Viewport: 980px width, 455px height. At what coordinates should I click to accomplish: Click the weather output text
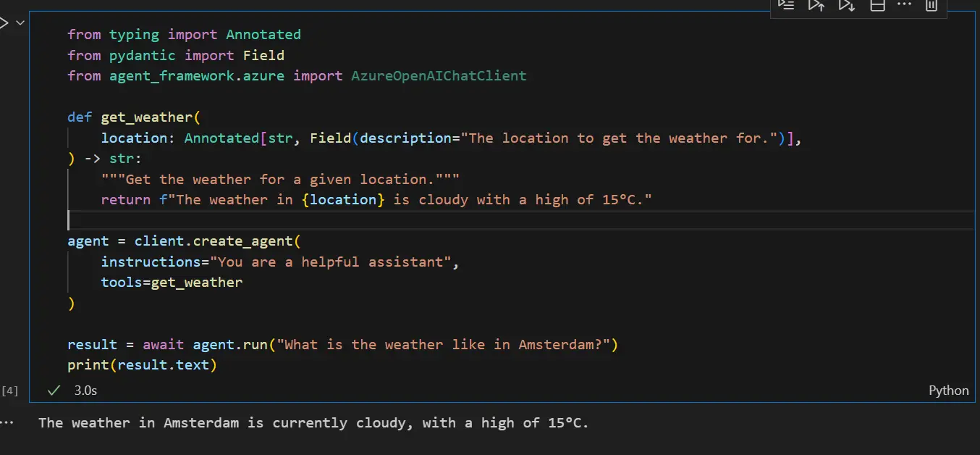click(311, 422)
